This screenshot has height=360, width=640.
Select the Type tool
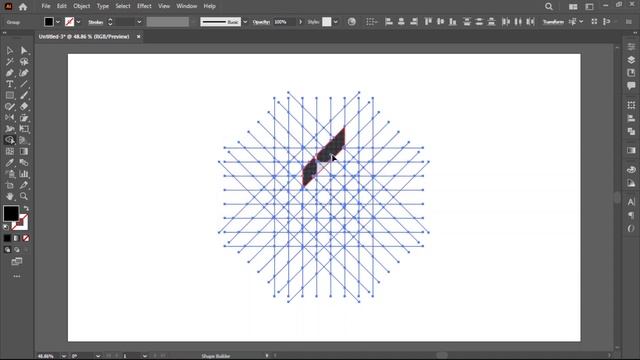pos(9,84)
